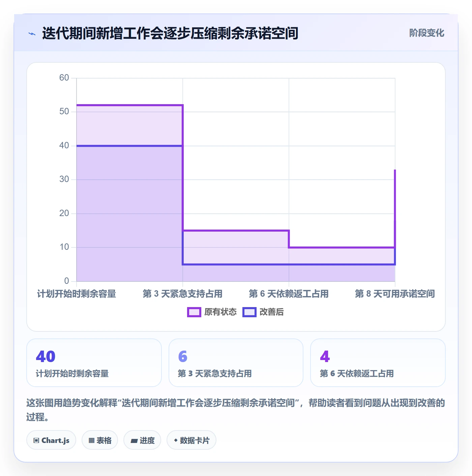Select the 进度 tag chip

pyautogui.click(x=142, y=440)
